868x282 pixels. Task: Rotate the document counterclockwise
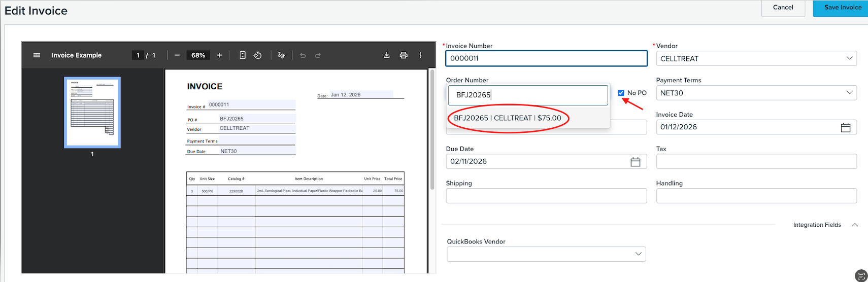point(258,55)
